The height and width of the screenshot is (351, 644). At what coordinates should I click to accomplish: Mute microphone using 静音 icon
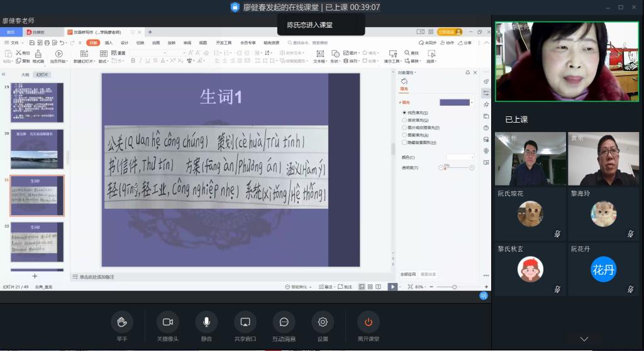(206, 322)
